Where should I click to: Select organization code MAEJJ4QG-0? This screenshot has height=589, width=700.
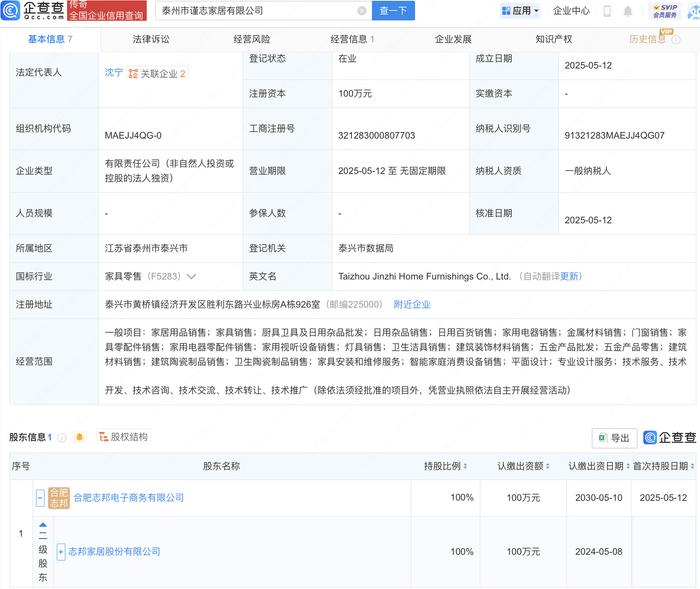coord(133,135)
